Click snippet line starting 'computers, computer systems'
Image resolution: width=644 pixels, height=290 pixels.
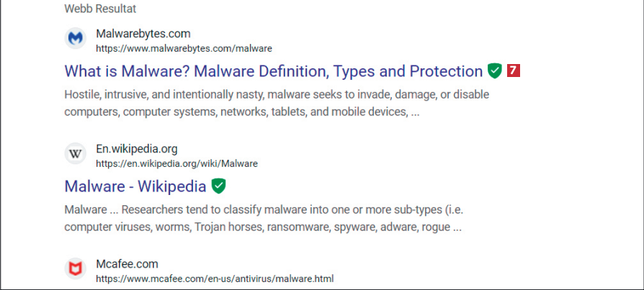point(236,112)
